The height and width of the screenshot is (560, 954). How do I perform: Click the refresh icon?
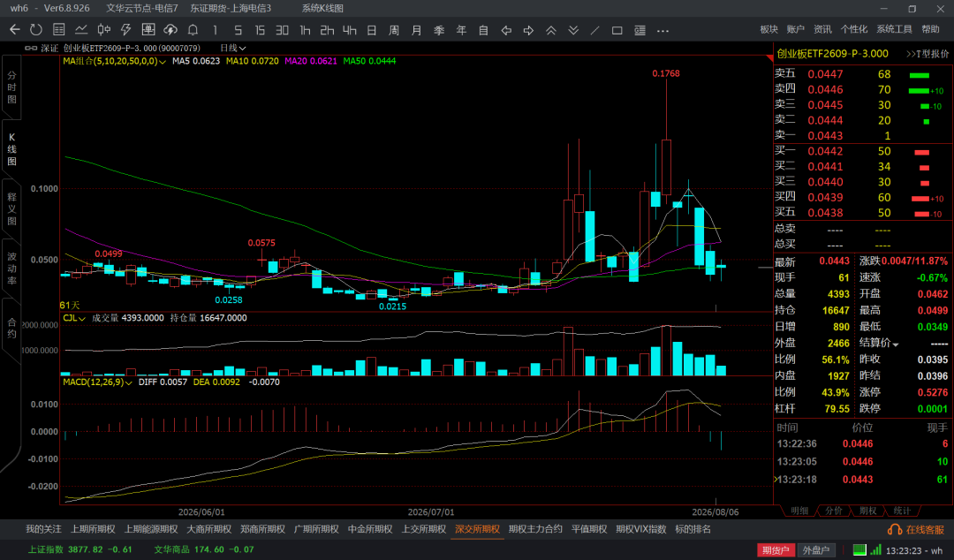pyautogui.click(x=36, y=30)
